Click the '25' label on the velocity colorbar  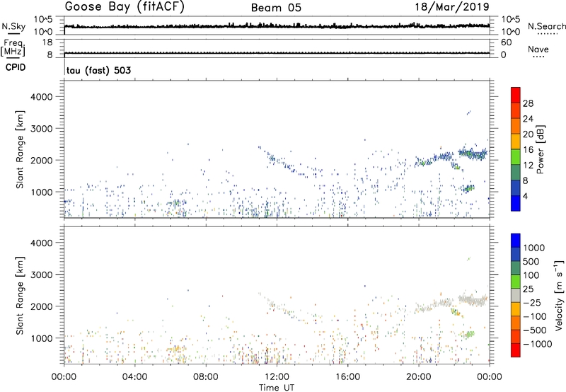click(529, 289)
